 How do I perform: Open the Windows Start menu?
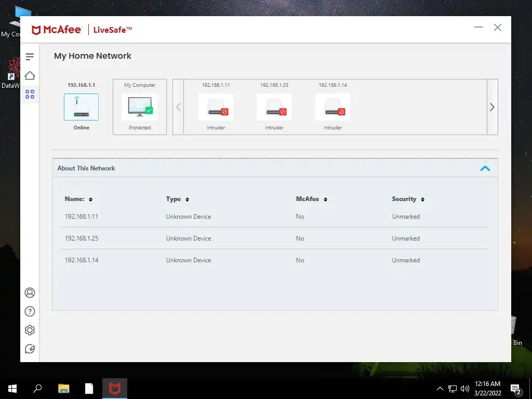click(12, 389)
